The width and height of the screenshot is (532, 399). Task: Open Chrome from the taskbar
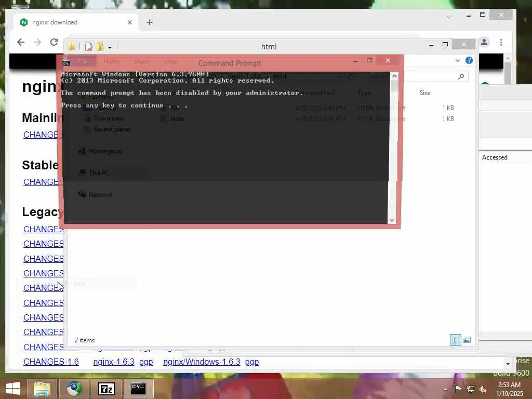pyautogui.click(x=74, y=389)
